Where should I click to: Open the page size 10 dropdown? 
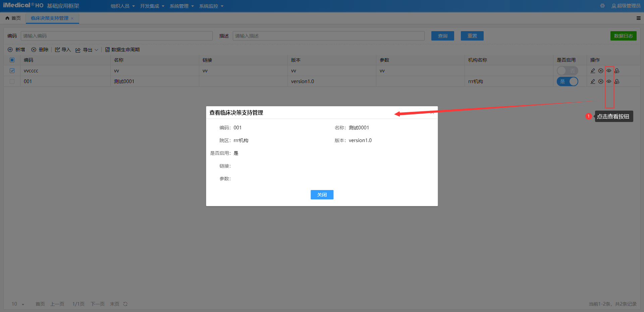point(18,304)
